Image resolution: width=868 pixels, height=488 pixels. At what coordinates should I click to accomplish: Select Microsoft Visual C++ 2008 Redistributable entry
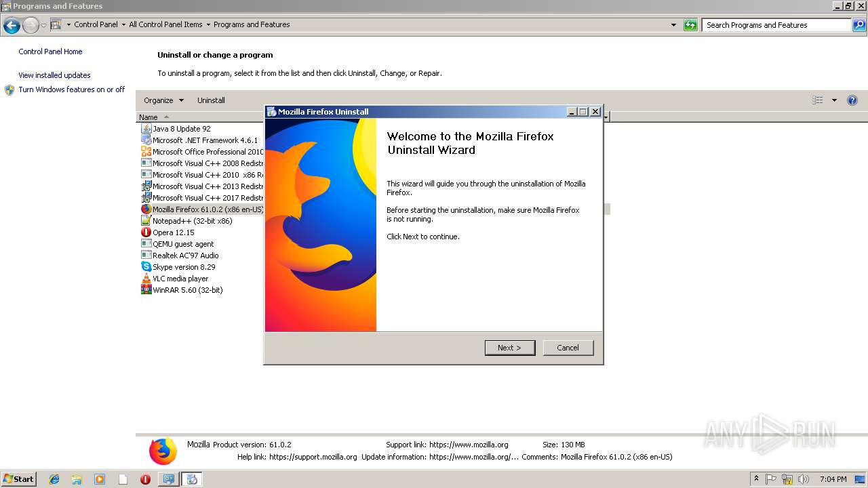[x=208, y=163]
